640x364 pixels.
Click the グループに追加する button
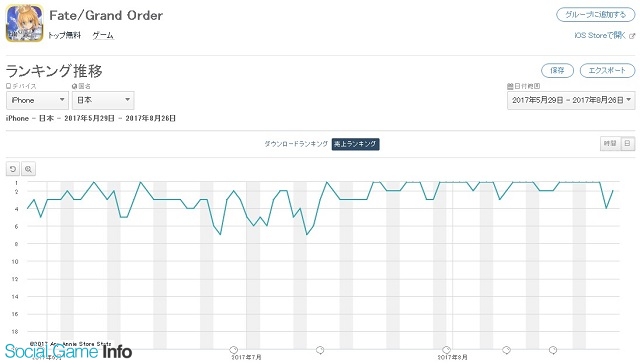click(596, 15)
